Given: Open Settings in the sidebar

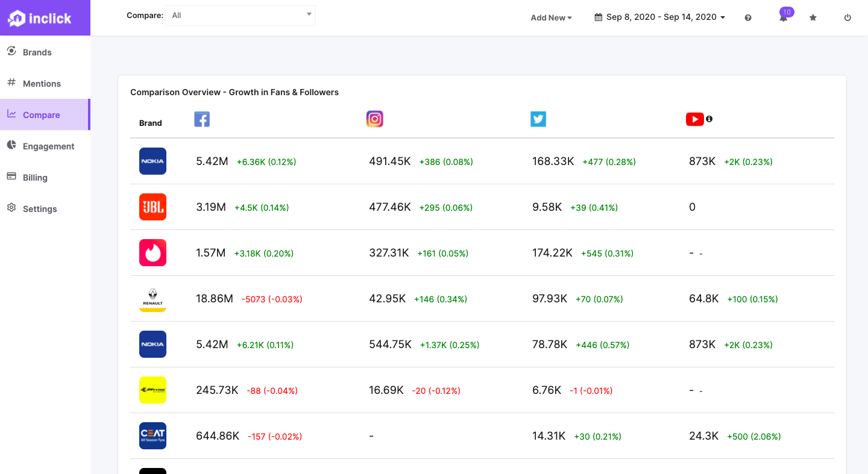Looking at the screenshot, I should tap(45, 209).
